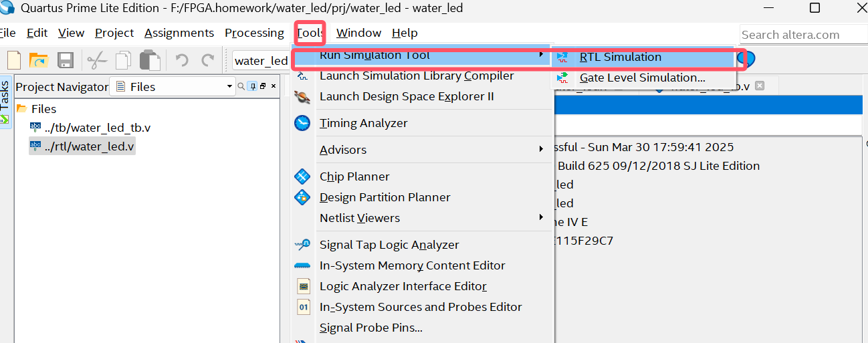Viewport: 868px width, 343px height.
Task: Click the Redo arrow icon
Action: click(208, 60)
